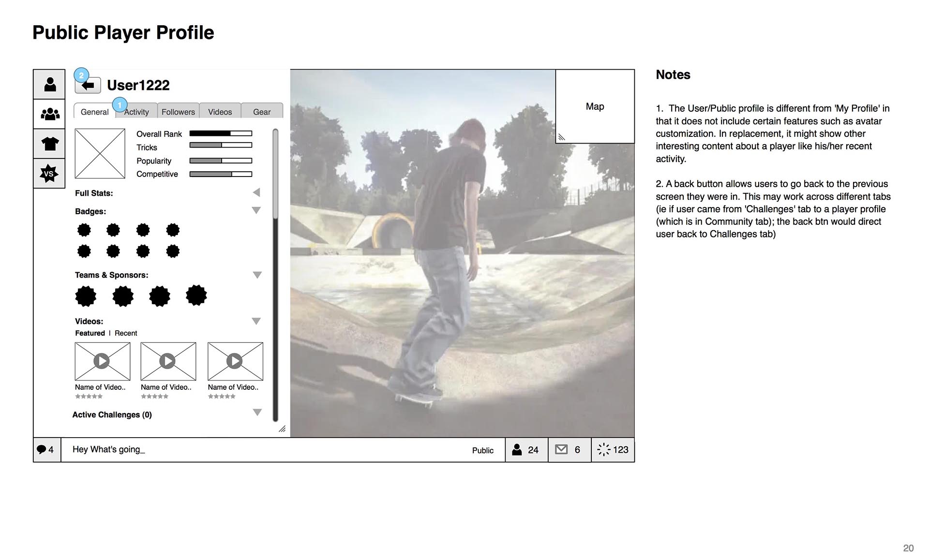Click the online players icon showing 24
This screenshot has width=929, height=560.
(x=517, y=450)
